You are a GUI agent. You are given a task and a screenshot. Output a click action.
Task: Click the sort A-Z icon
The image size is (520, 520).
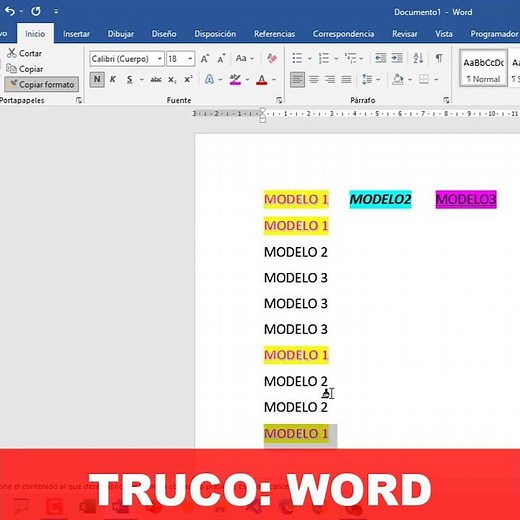[x=418, y=58]
